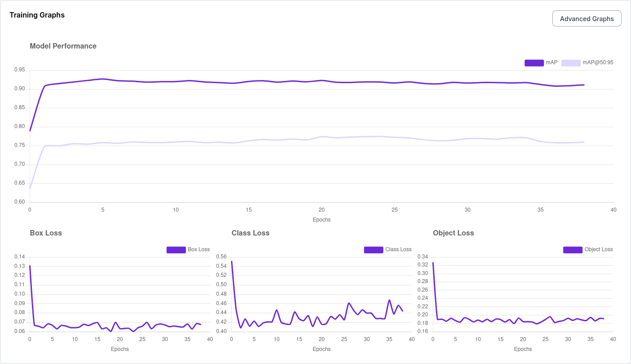
Task: Toggle the Box Loss legend swatch
Action: [176, 249]
